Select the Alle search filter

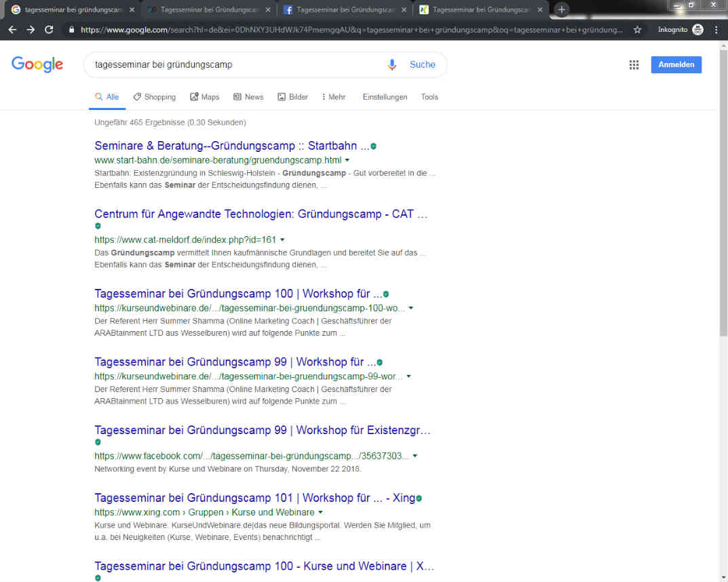tap(107, 97)
